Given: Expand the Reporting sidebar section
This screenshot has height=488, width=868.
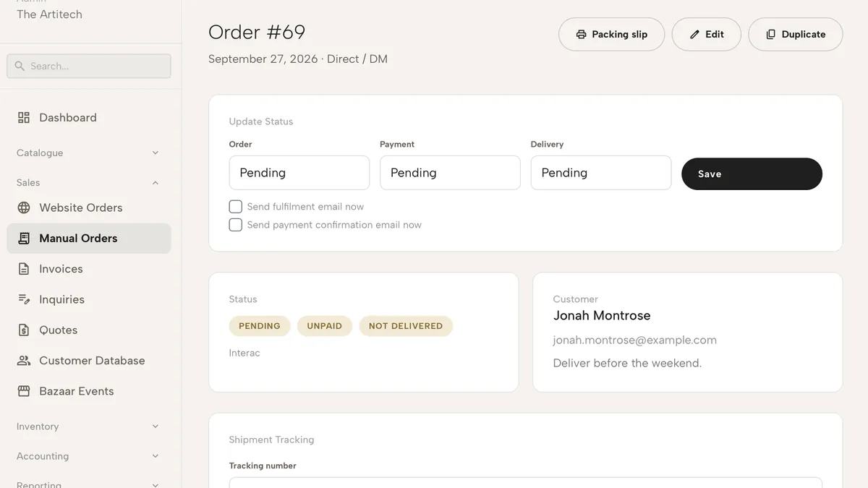Looking at the screenshot, I should (89, 484).
